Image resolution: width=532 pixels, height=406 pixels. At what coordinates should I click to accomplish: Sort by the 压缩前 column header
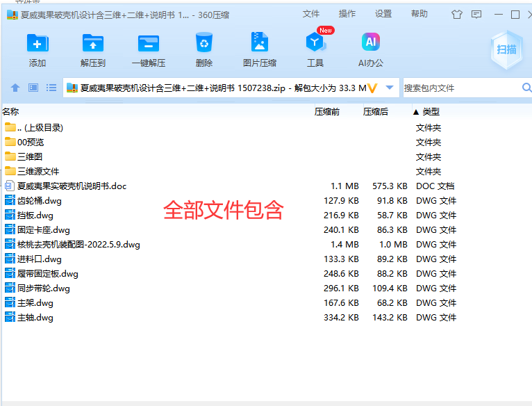[326, 111]
